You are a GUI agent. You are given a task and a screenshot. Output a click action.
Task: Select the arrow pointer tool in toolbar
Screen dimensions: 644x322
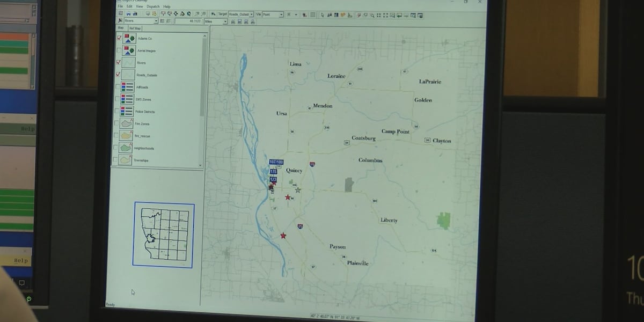click(x=322, y=14)
